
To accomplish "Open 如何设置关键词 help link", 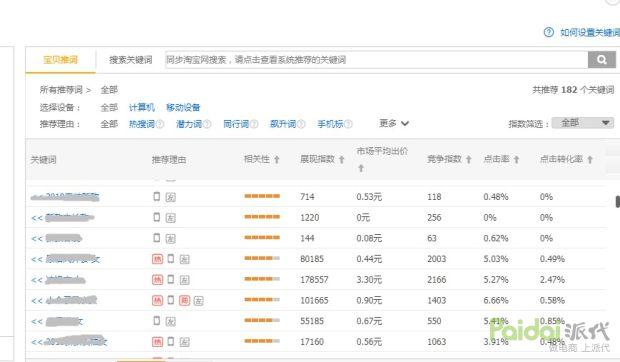I will (x=590, y=32).
